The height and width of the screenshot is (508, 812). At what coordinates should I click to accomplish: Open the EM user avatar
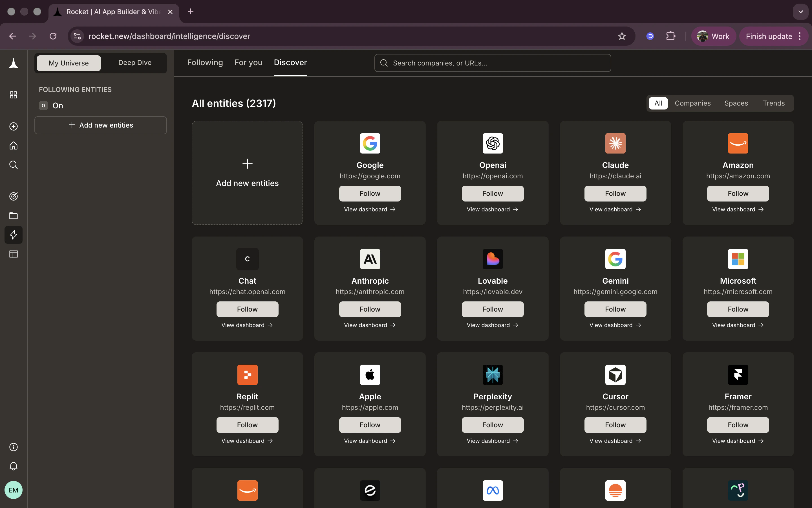(14, 490)
